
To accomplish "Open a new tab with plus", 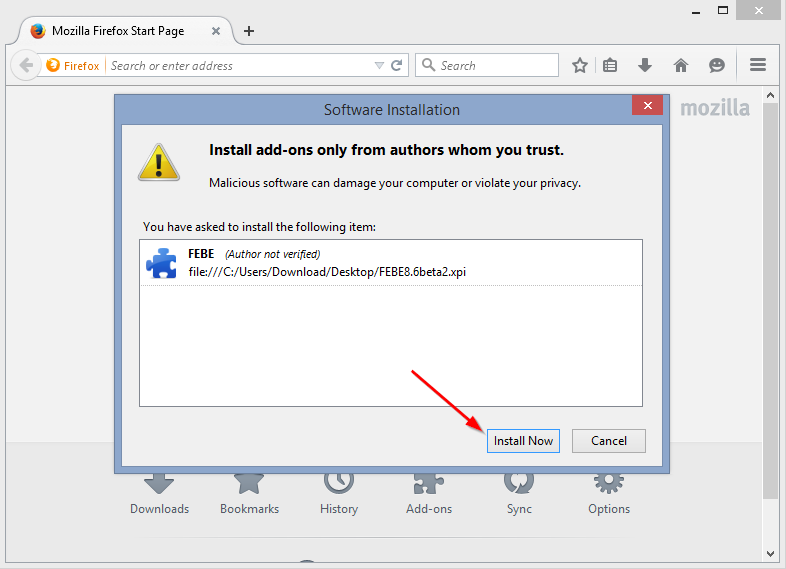I will (249, 31).
